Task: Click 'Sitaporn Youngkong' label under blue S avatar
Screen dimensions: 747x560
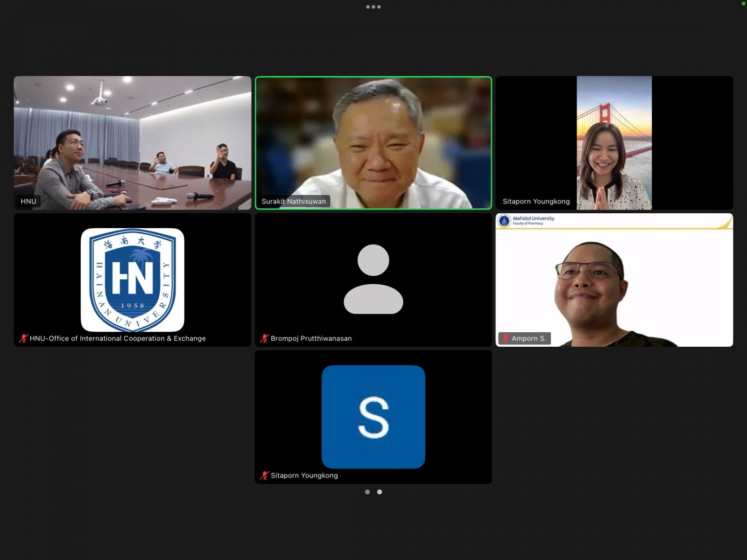Action: [304, 476]
